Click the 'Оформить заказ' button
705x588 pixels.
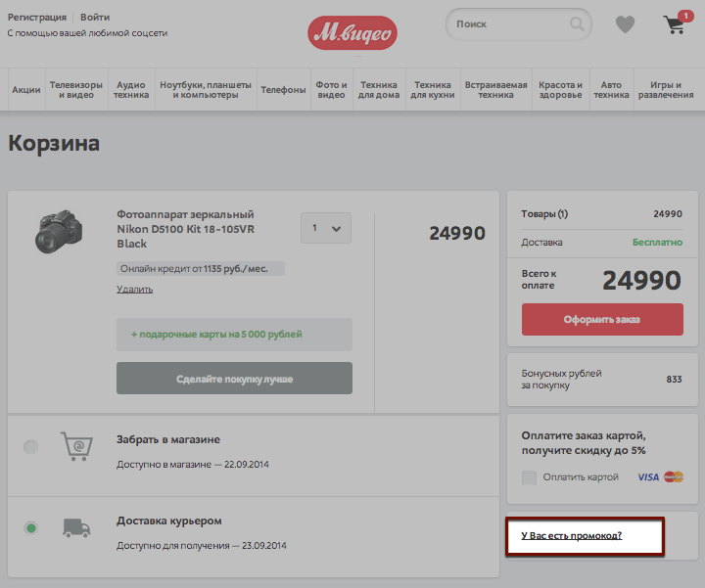point(602,319)
